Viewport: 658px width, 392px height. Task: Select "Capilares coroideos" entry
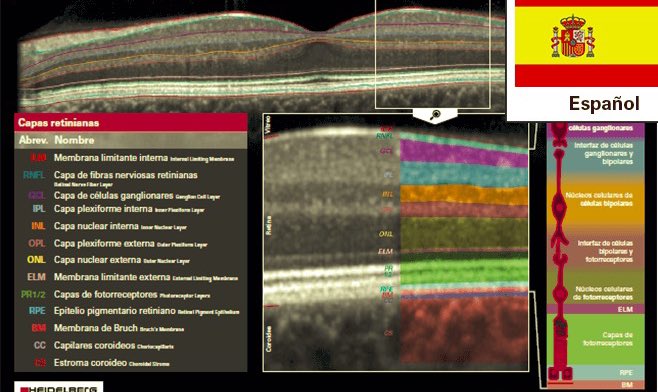pyautogui.click(x=94, y=345)
